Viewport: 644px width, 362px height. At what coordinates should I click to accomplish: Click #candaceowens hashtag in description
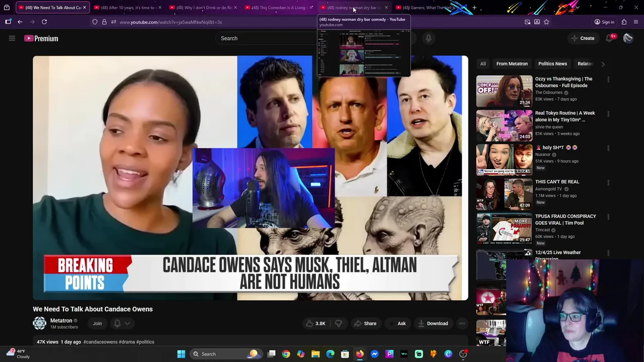click(101, 342)
